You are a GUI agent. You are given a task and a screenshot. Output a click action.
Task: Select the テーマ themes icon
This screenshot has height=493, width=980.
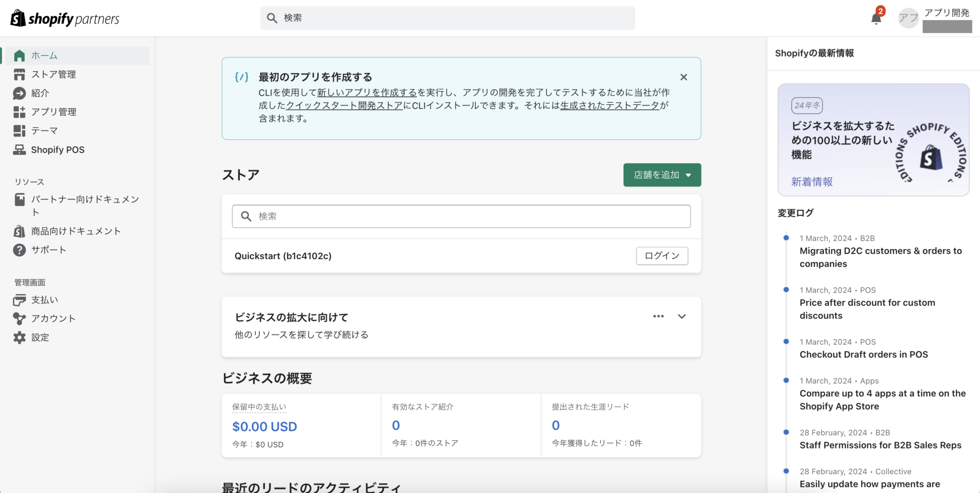(x=19, y=131)
